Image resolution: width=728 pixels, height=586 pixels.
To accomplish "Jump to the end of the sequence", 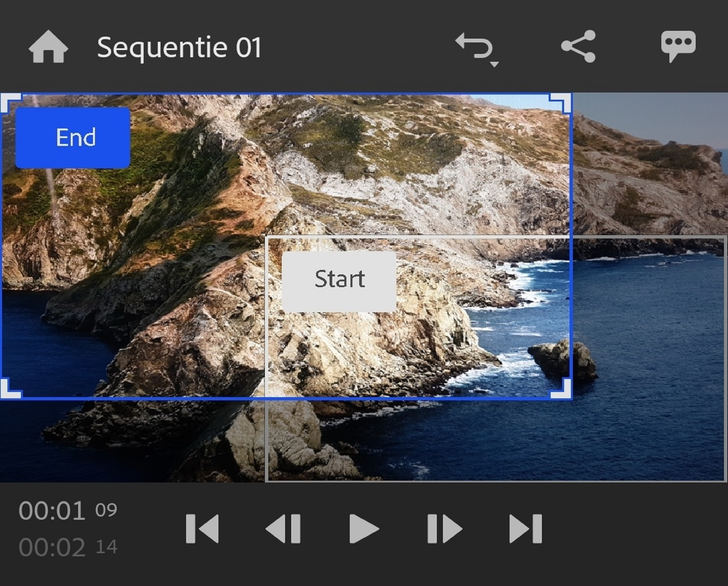I will (x=525, y=529).
